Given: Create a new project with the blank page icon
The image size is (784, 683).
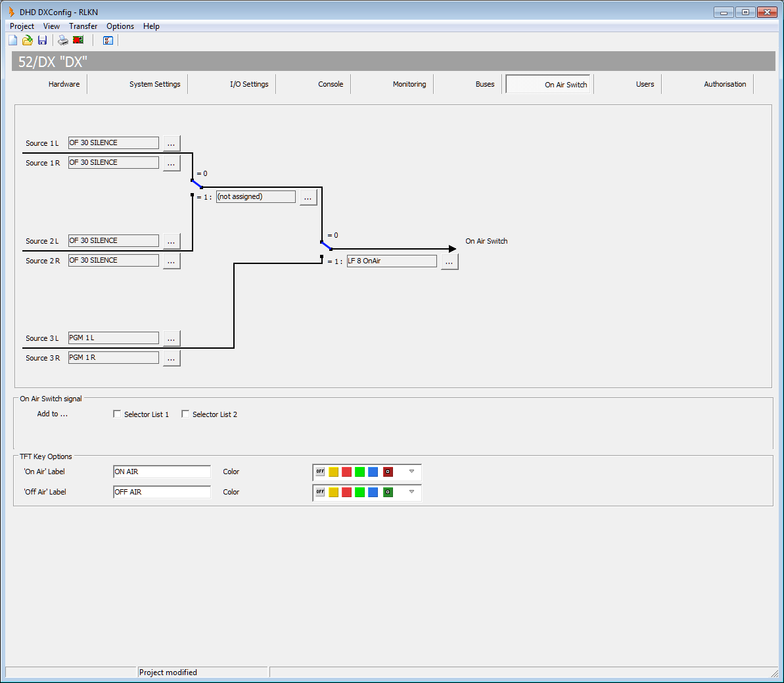Looking at the screenshot, I should click(13, 41).
